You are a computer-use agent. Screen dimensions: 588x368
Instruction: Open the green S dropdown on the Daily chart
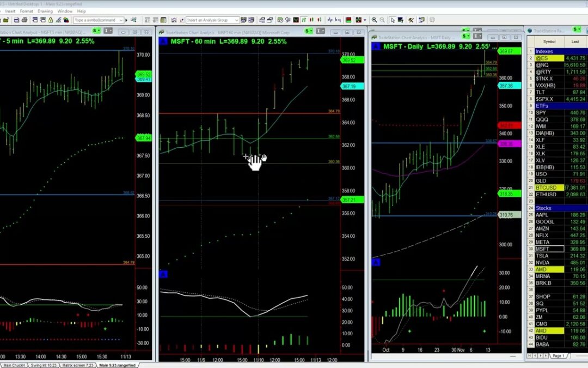click(x=466, y=36)
